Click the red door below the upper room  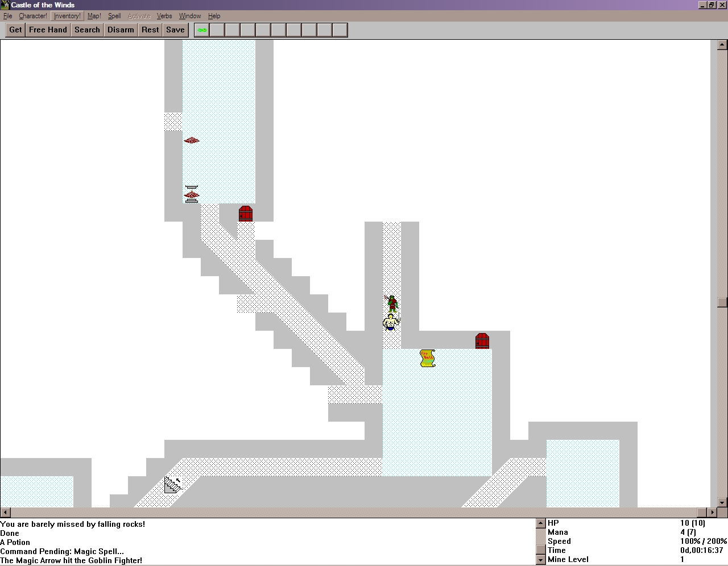click(x=246, y=213)
